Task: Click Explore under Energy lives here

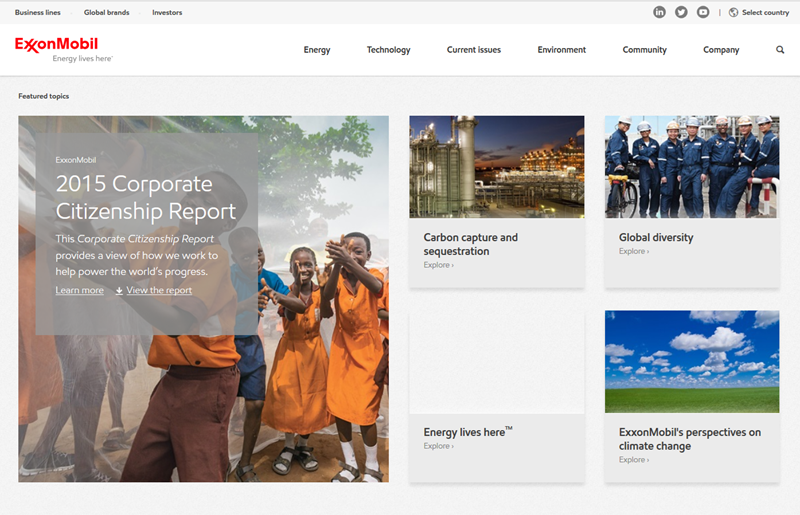Action: tap(438, 446)
